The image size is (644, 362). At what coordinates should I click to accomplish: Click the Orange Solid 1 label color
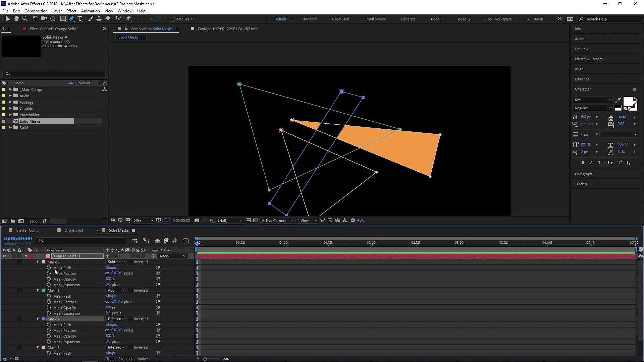point(31,256)
